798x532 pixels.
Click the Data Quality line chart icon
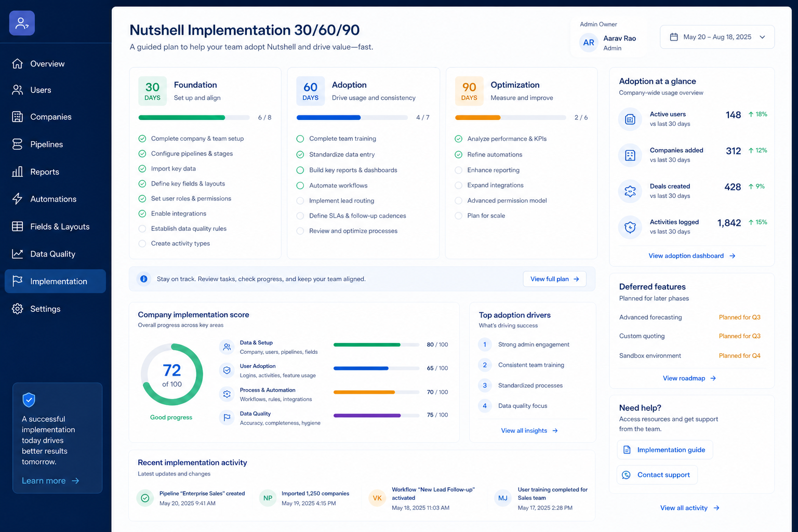(17, 254)
